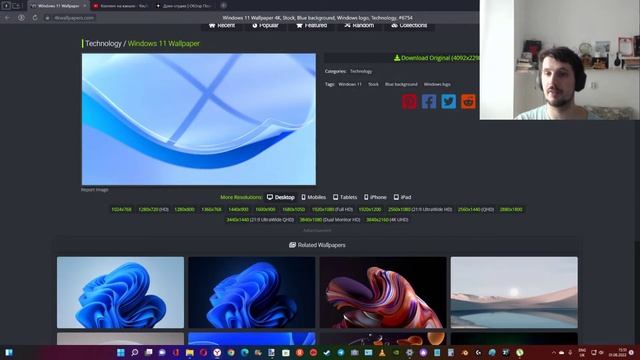The width and height of the screenshot is (640, 360).
Task: Open the Blue background tag
Action: (401, 84)
